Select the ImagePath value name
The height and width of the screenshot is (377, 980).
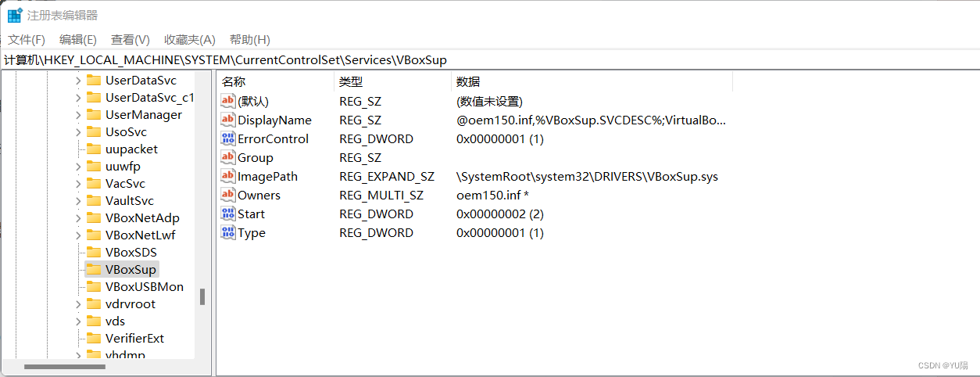267,176
